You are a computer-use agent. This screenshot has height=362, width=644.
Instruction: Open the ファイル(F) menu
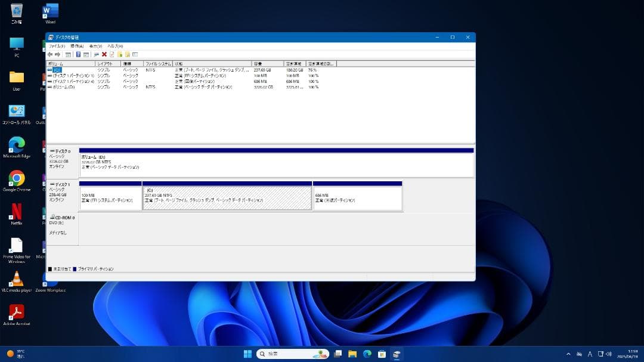(x=57, y=45)
